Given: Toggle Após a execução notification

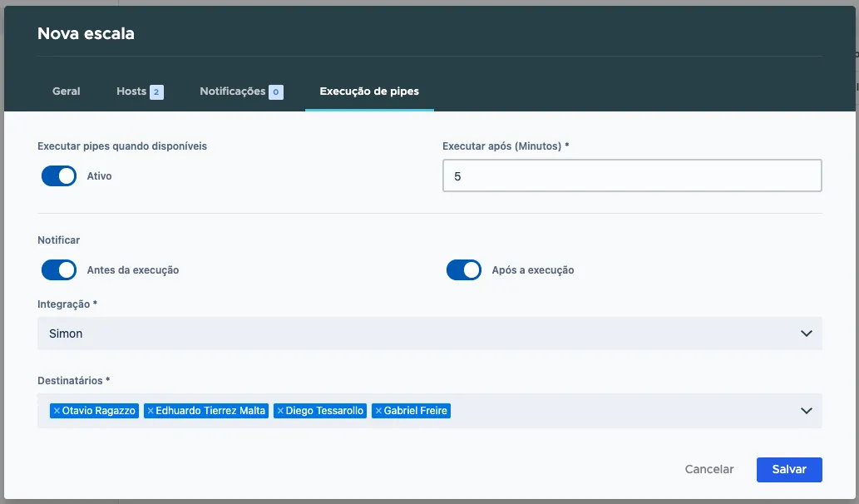Looking at the screenshot, I should [x=464, y=270].
